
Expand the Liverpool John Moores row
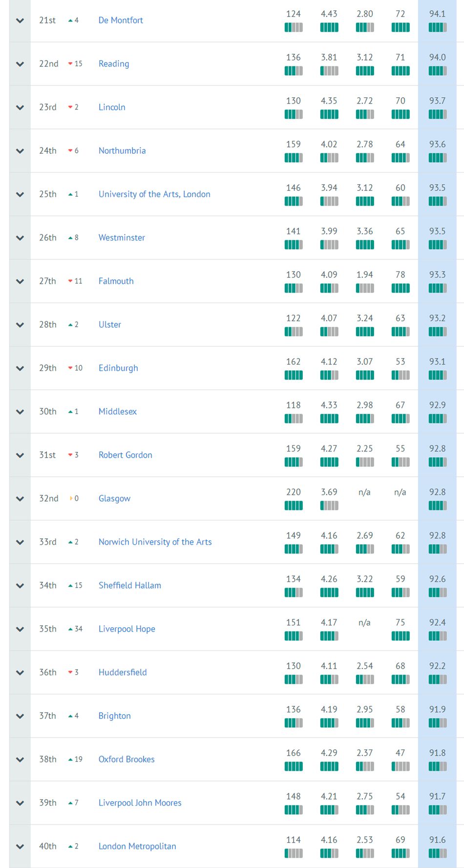(20, 803)
